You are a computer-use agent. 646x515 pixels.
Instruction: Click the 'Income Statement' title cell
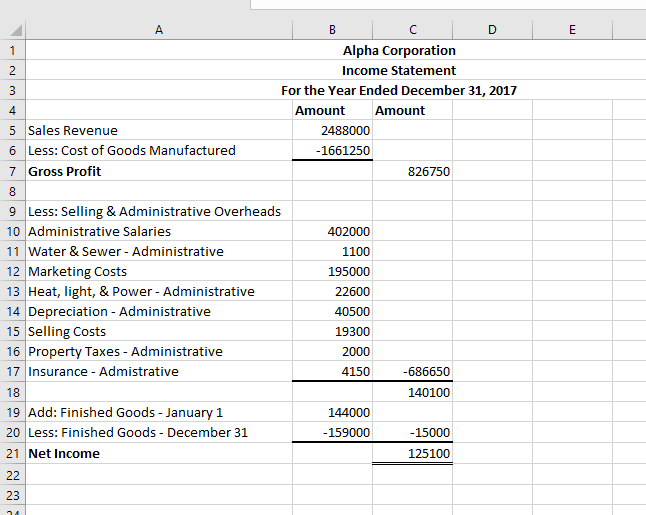pyautogui.click(x=399, y=70)
